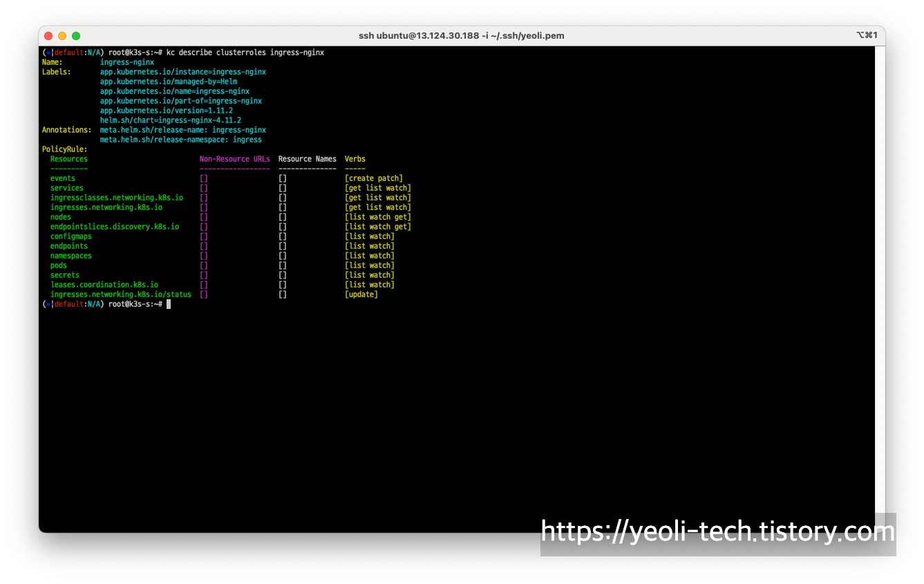Click the yellow minimize window button
This screenshot has width=924, height=584.
[62, 36]
